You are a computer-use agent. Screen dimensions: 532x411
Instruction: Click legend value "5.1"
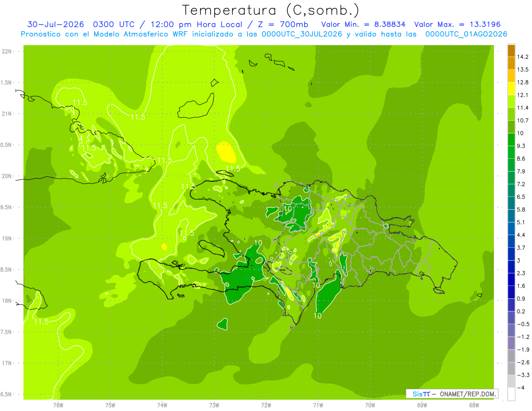click(x=522, y=222)
